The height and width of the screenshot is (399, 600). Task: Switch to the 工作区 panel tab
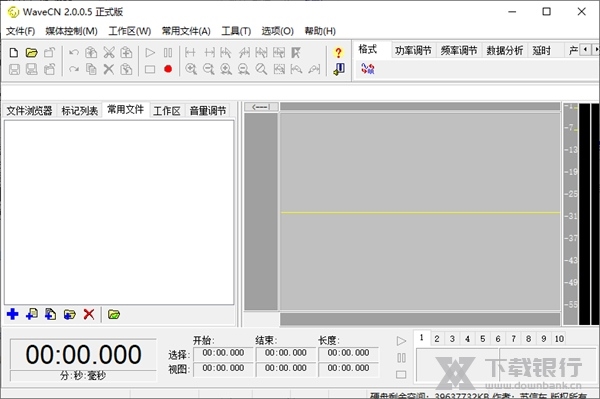[167, 111]
